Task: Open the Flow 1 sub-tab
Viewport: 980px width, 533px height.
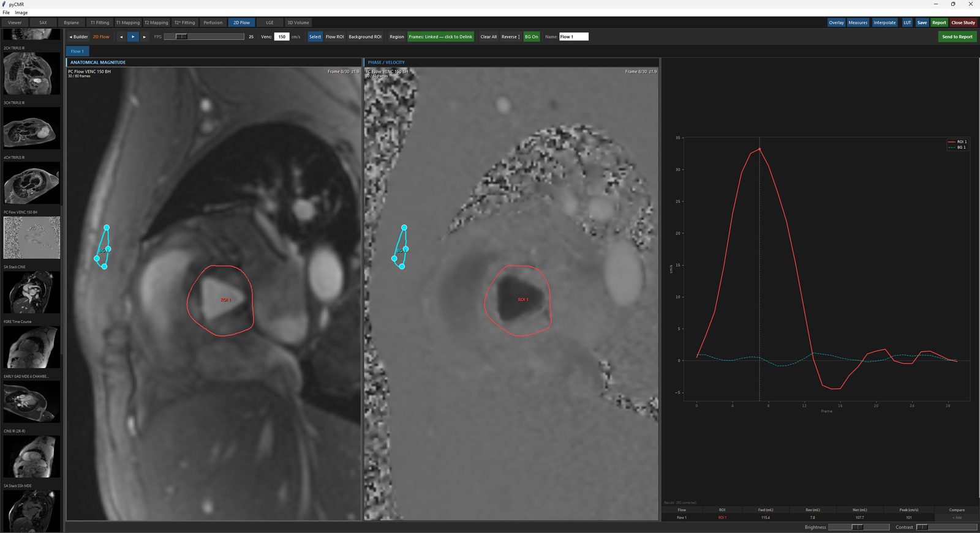Action: coord(77,51)
